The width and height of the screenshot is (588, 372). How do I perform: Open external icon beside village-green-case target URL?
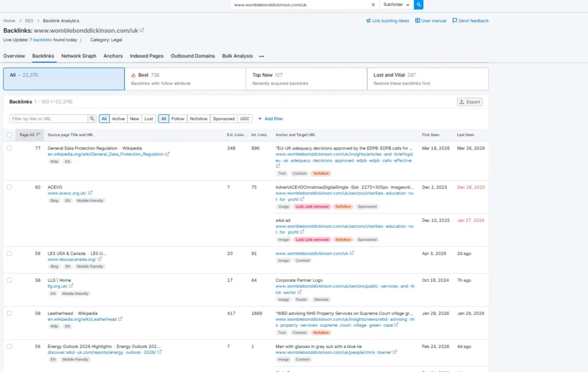(x=396, y=325)
